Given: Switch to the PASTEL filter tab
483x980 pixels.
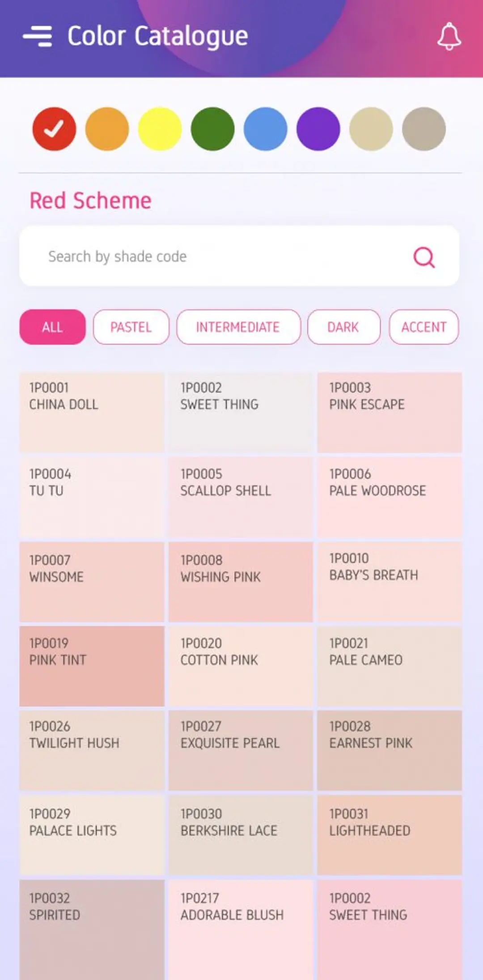Looking at the screenshot, I should coord(131,327).
